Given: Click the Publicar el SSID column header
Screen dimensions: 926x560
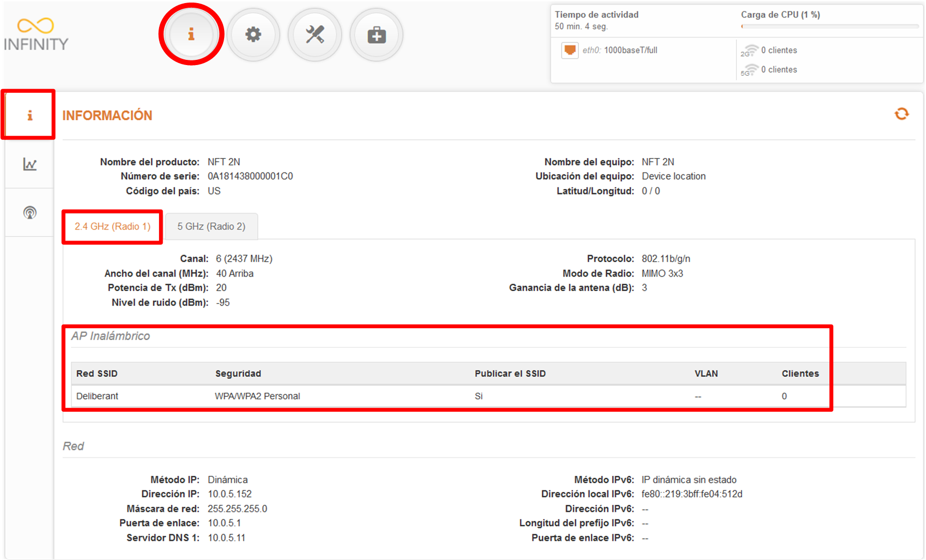Looking at the screenshot, I should coord(510,373).
